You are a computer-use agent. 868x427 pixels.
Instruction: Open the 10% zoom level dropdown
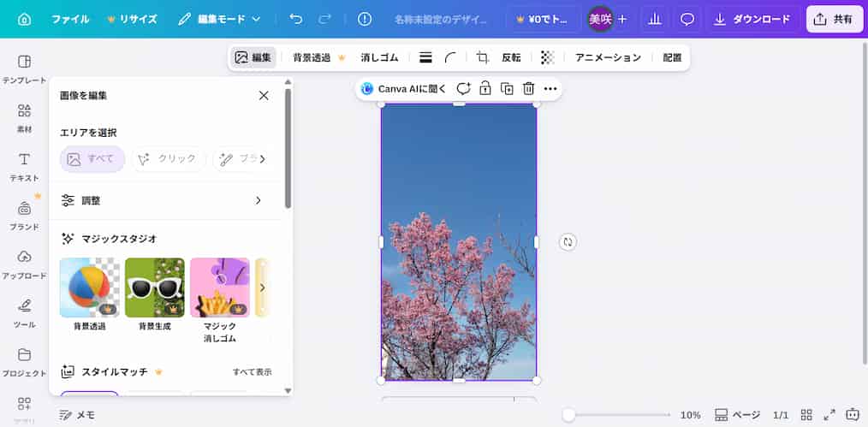click(x=690, y=415)
